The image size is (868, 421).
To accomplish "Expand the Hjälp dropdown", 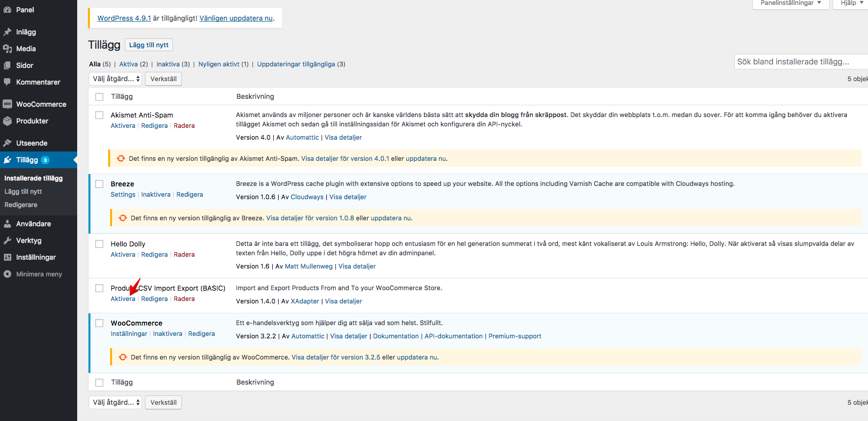I will (x=852, y=3).
